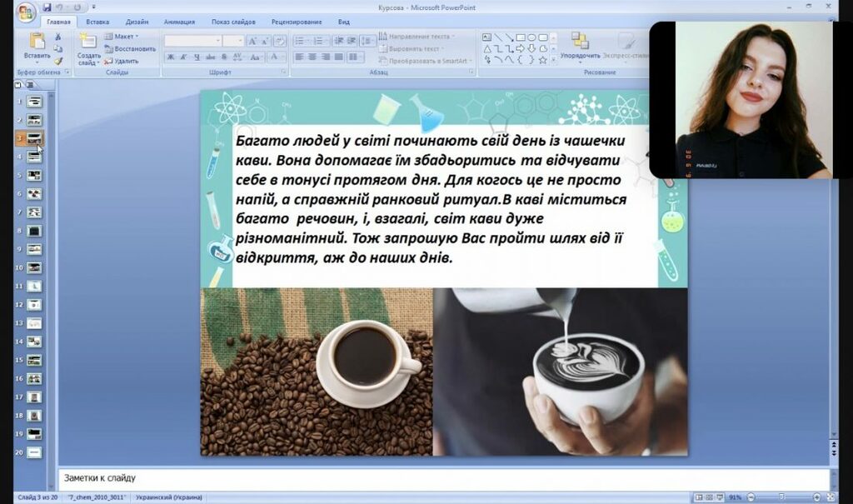853x504 pixels.
Task: Click the Cut scissors icon
Action: pyautogui.click(x=58, y=37)
